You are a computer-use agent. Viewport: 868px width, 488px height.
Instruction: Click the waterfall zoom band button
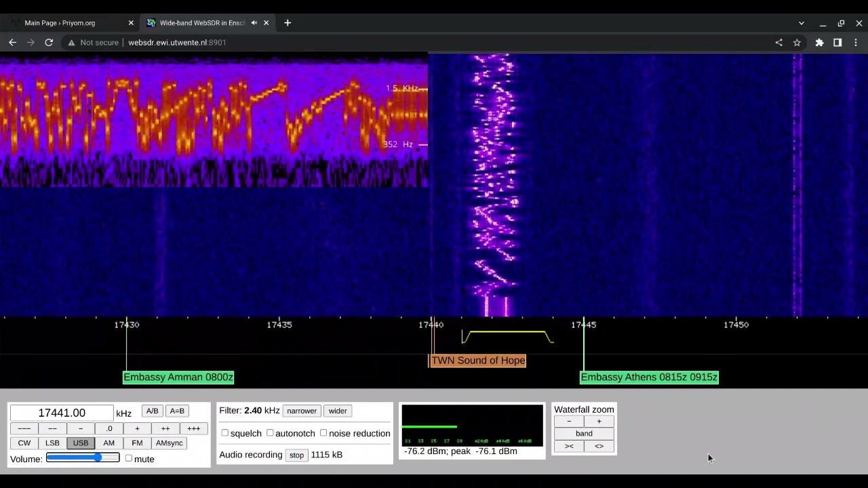[x=584, y=433]
